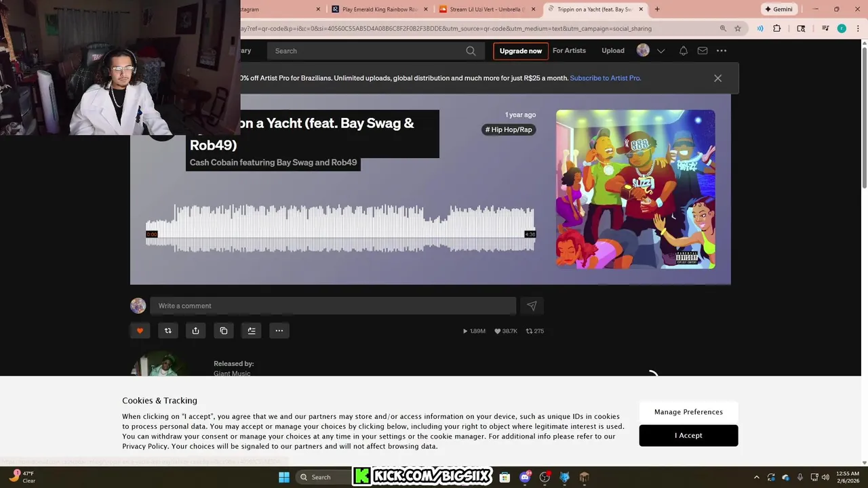The image size is (868, 488).
Task: Accept cookies with I Accept
Action: point(688,435)
